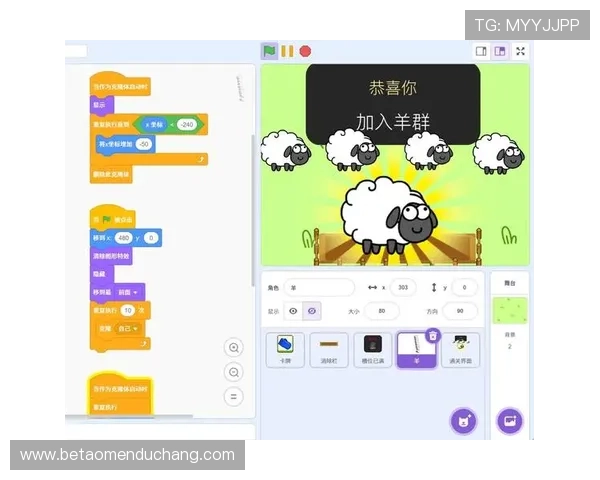
Task: Click the forever block at the bottom
Action: click(120, 407)
